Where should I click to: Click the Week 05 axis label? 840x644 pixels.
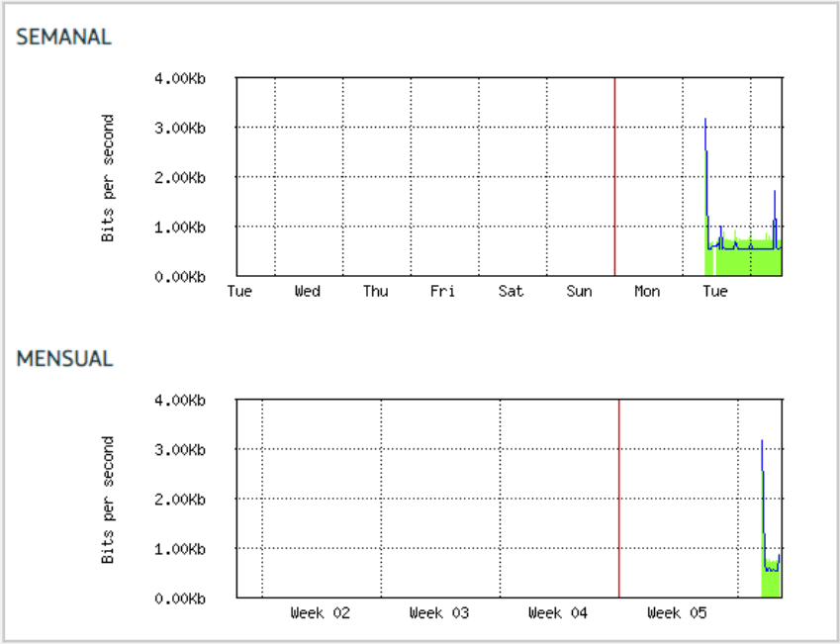tap(677, 613)
